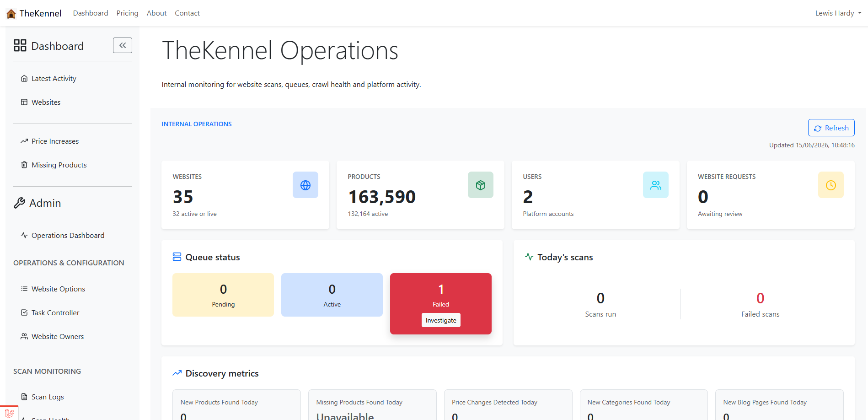
Task: Click the chart icon beside Discovery metrics
Action: 177,373
